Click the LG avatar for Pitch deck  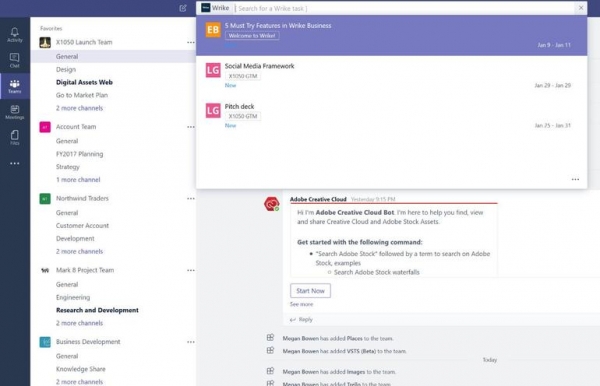[213, 111]
